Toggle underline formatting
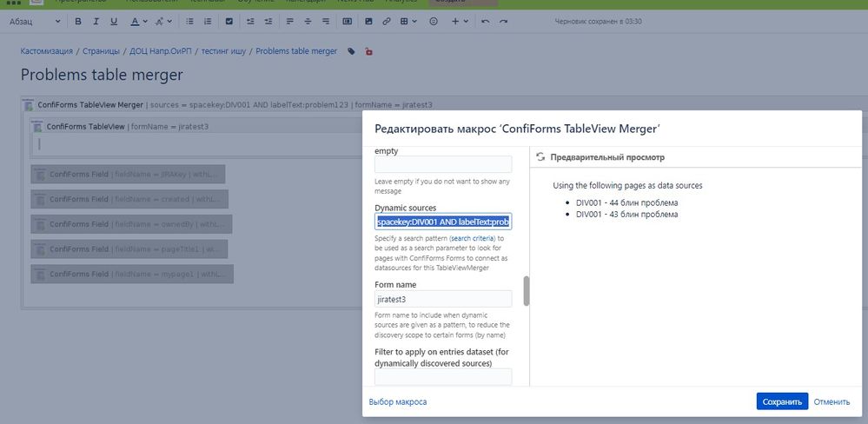The width and height of the screenshot is (868, 424). click(114, 22)
